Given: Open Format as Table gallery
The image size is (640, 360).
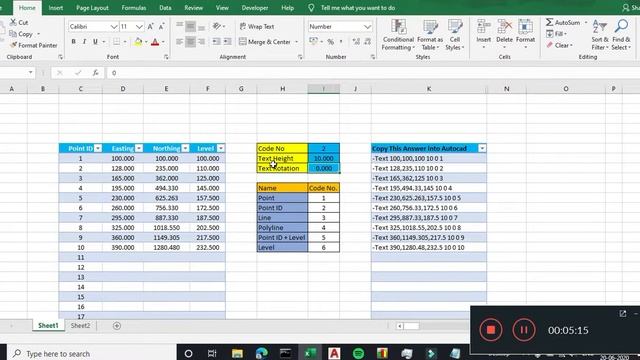Looking at the screenshot, I should point(430,35).
